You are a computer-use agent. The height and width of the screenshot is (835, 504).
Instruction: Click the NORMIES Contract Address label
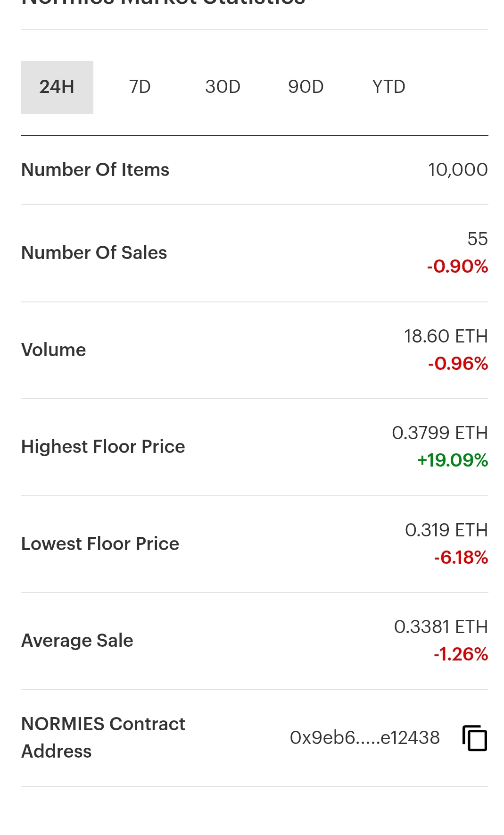pyautogui.click(x=103, y=738)
